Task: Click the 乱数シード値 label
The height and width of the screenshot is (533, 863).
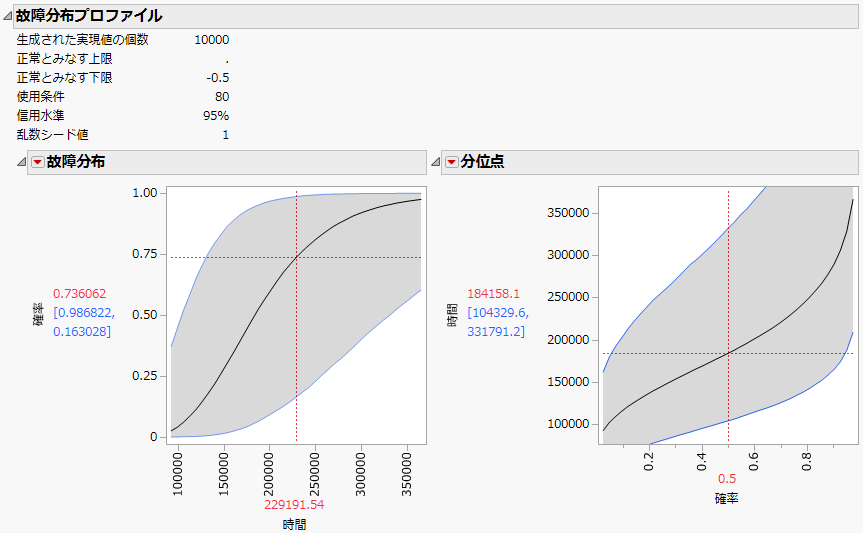Action: (53, 135)
